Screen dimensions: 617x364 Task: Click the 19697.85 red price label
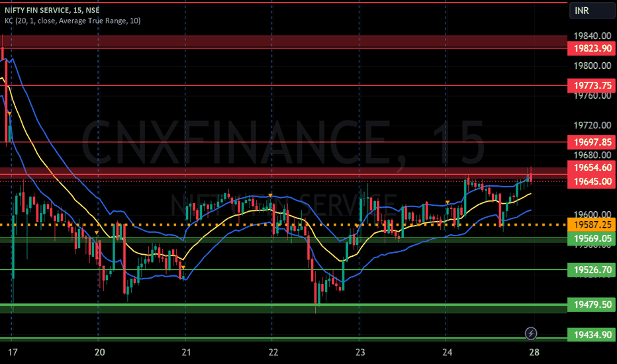(591, 142)
